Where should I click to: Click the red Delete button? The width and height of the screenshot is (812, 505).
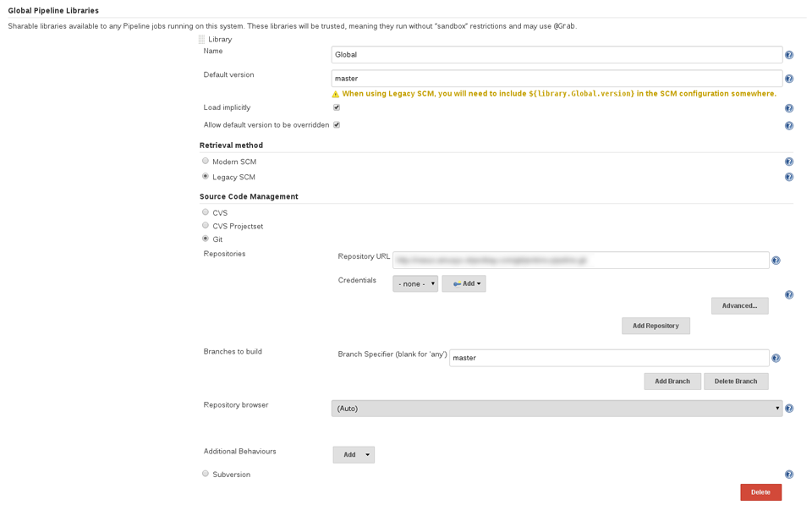760,492
